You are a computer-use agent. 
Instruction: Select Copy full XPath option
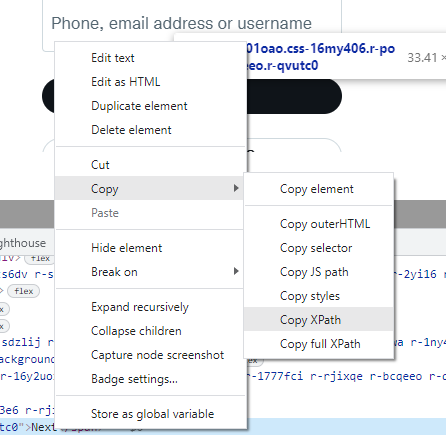point(319,344)
